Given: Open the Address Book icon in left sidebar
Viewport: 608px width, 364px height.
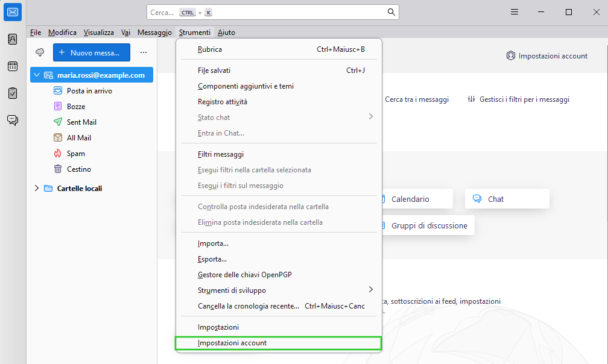Looking at the screenshot, I should click(x=13, y=39).
